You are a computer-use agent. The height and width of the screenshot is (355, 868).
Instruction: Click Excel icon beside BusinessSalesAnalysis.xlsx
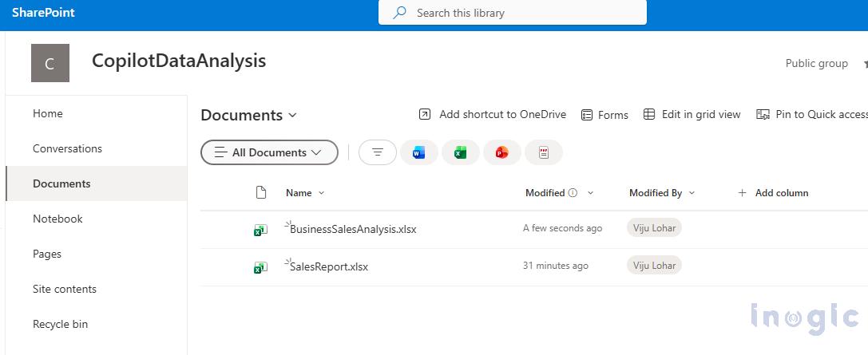click(261, 230)
